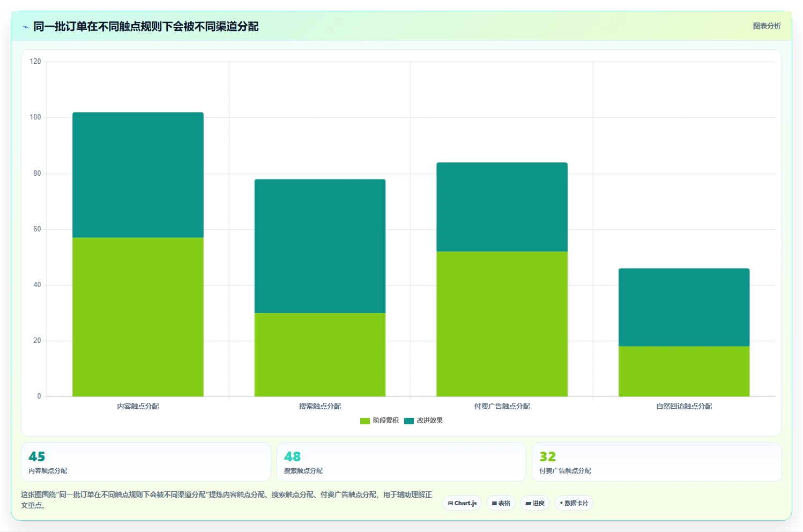Click the y-axis value 120
The height and width of the screenshot is (532, 803).
point(35,62)
